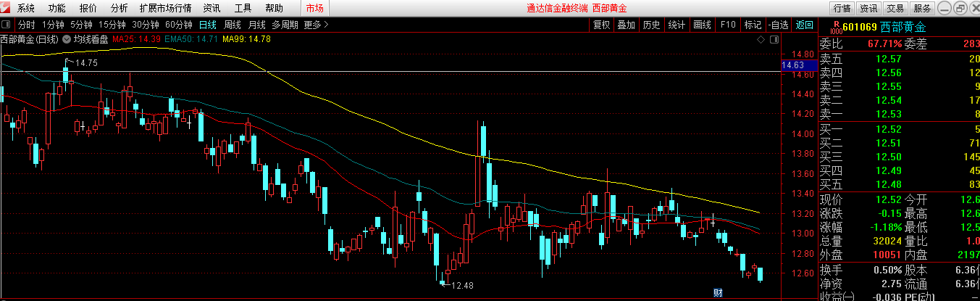Viewport: 980px width, 301px height.
Task: Click the 卖二 price 12.54
Action: pyautogui.click(x=889, y=100)
